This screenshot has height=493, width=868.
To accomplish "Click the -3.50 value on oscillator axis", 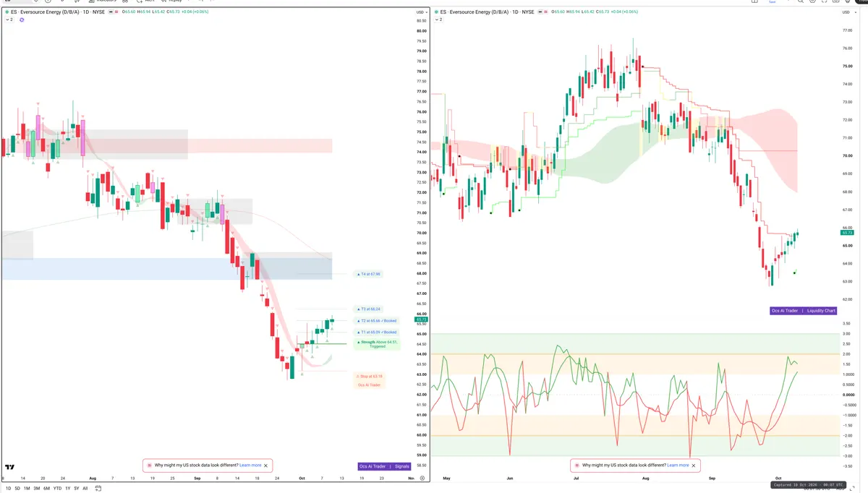I will click(x=847, y=466).
